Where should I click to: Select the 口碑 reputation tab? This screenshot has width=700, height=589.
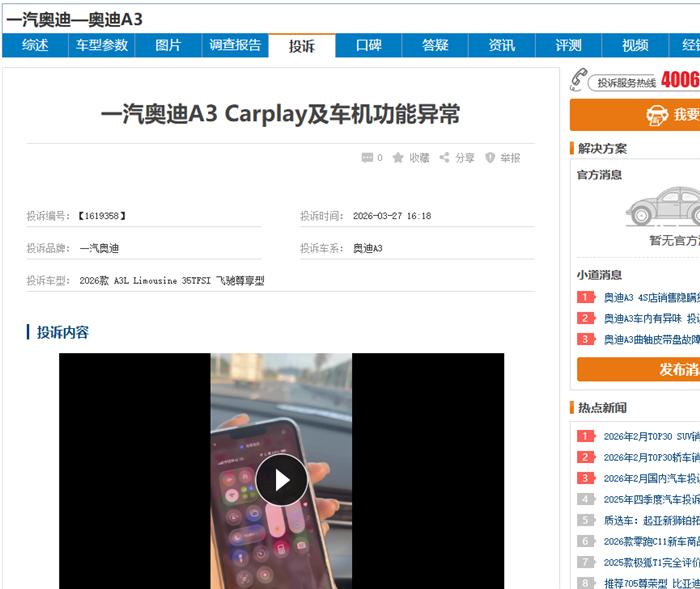[368, 45]
